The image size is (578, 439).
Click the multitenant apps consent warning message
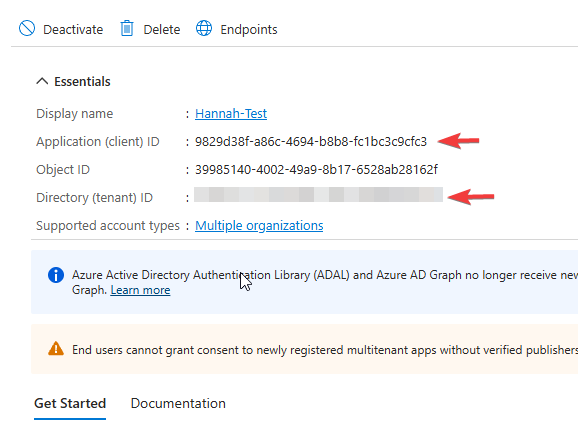pyautogui.click(x=325, y=349)
